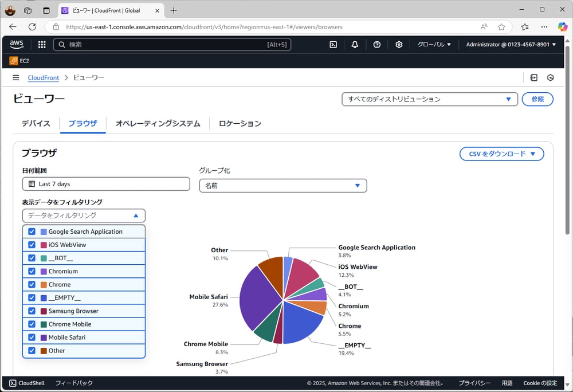
Task: Open the フィードバック link in footer
Action: pos(74,383)
